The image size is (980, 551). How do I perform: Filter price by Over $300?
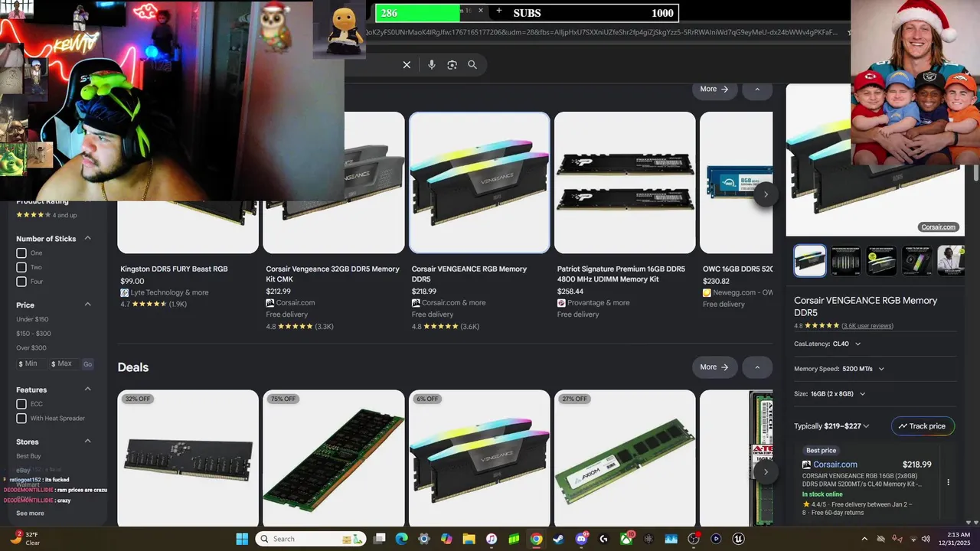point(31,348)
